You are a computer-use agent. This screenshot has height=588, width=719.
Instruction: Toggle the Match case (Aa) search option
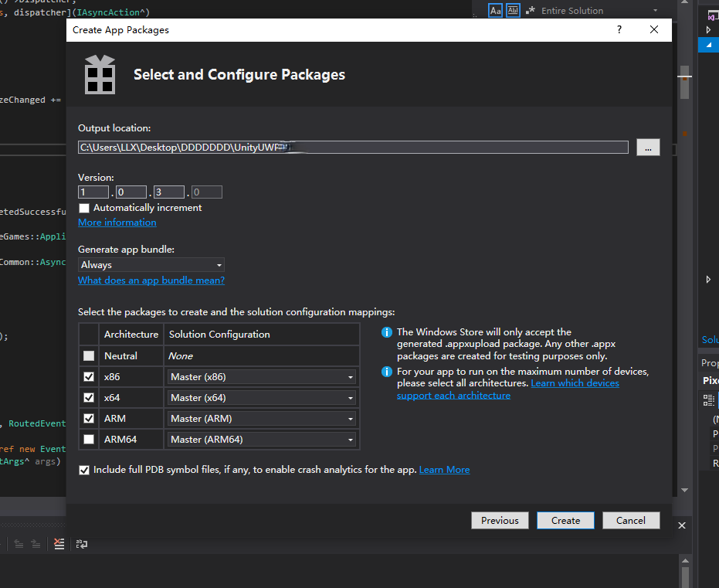[496, 11]
